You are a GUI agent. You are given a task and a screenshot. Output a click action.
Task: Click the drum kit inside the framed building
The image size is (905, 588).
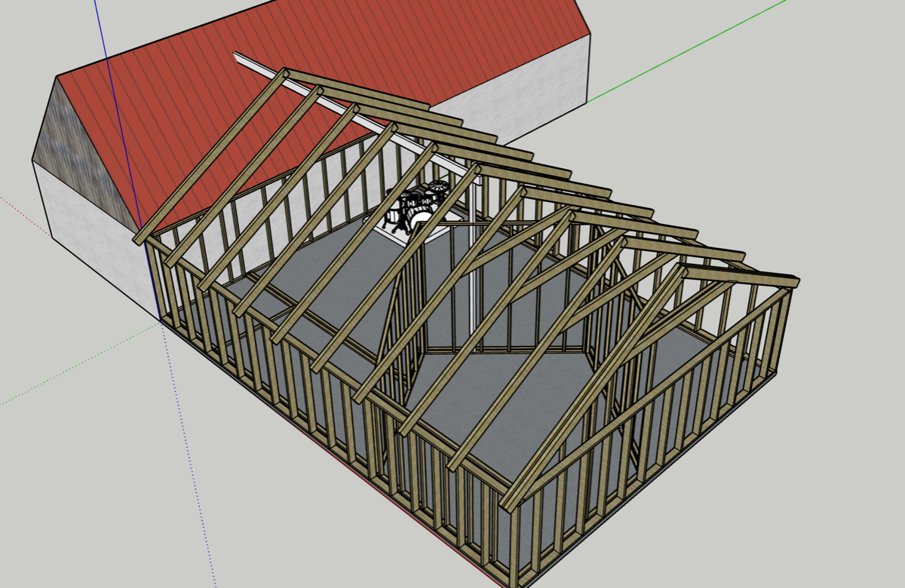pyautogui.click(x=415, y=207)
